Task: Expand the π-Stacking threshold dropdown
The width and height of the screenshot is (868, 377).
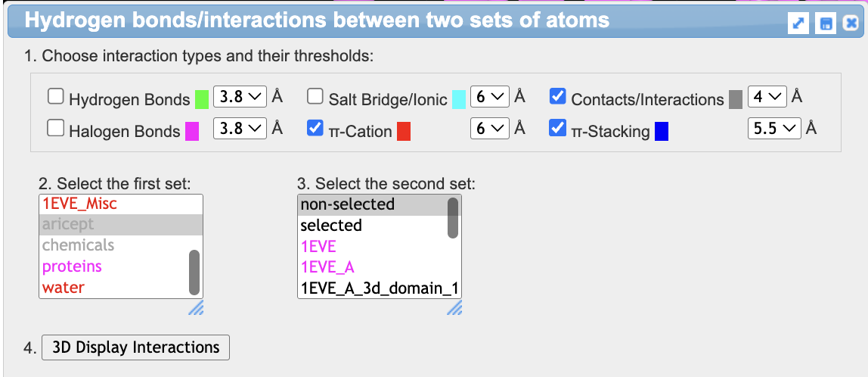Action: (774, 129)
